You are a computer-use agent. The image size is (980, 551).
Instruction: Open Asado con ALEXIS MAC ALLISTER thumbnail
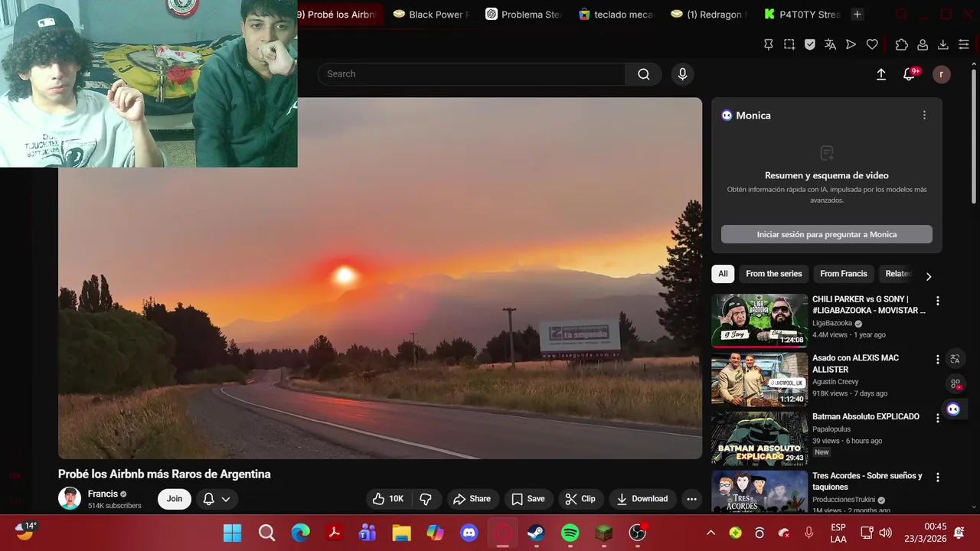click(759, 379)
